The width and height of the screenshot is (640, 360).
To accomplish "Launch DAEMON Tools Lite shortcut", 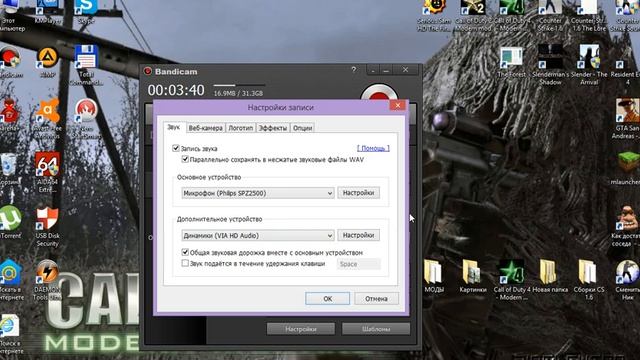I will (x=47, y=280).
